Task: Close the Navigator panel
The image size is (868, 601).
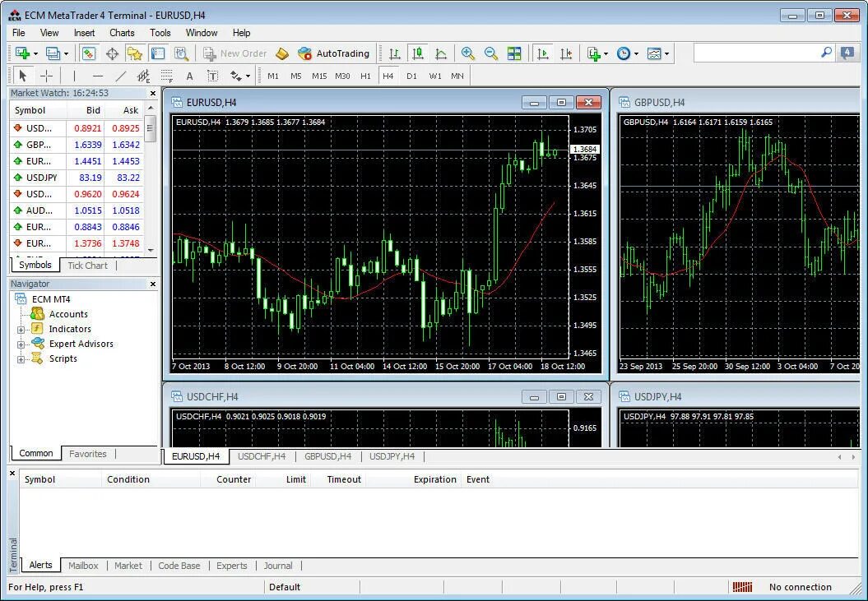Action: (153, 284)
